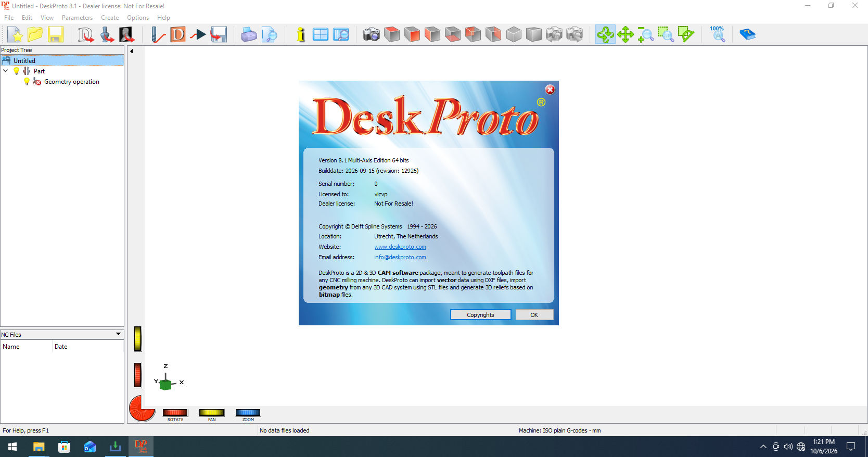Click the camera default view icon

click(x=372, y=35)
